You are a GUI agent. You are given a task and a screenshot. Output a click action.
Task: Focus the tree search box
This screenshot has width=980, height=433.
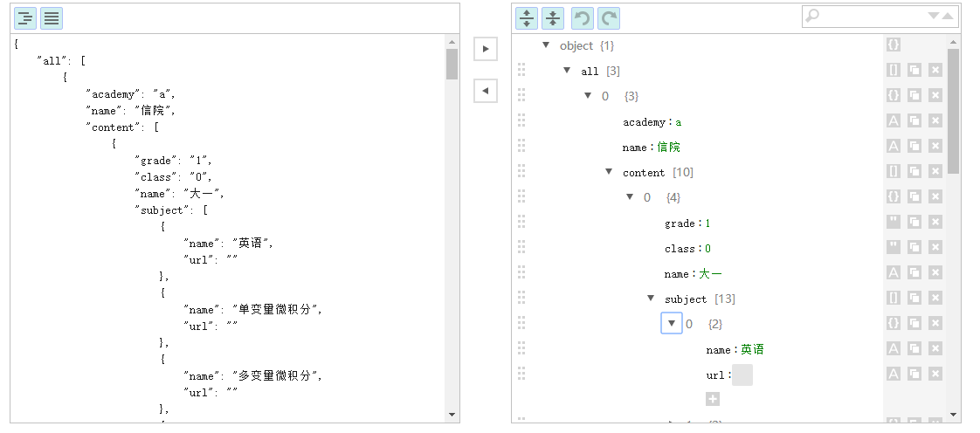coord(872,17)
